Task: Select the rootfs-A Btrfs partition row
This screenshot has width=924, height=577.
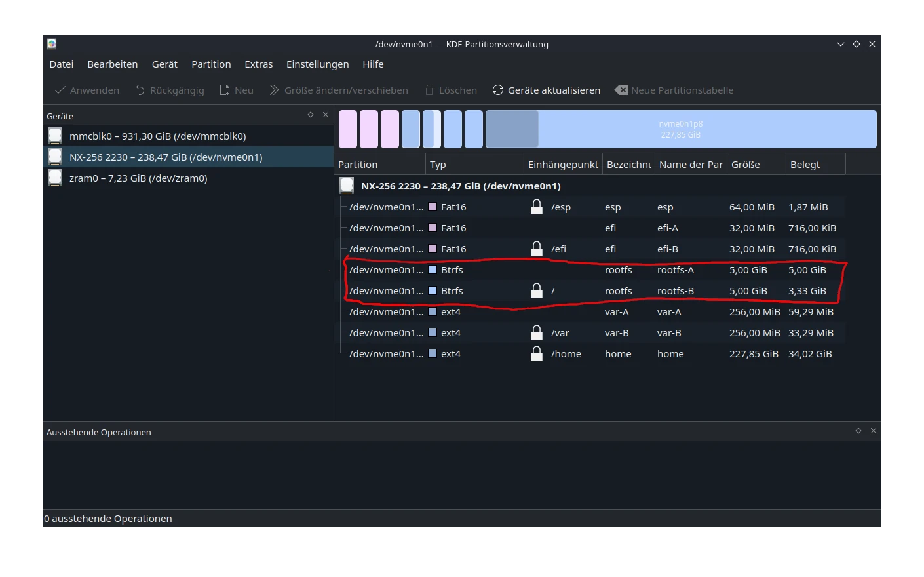Action: click(x=590, y=269)
